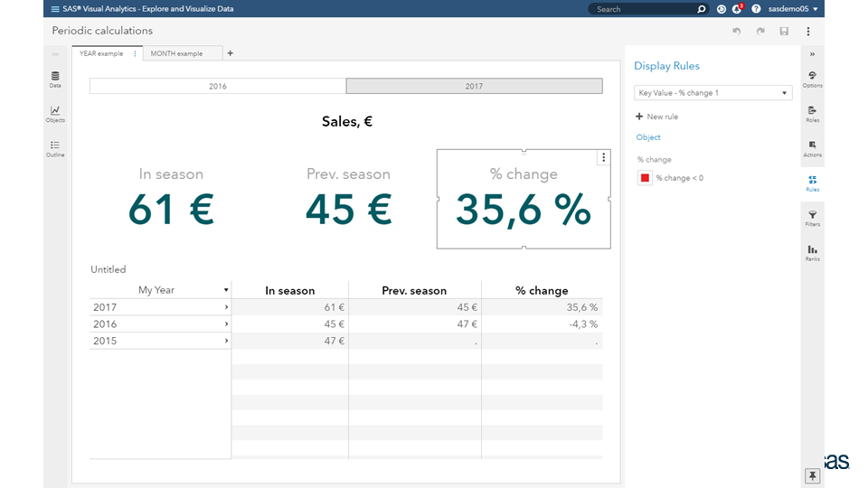Select the 2017 button bar option
This screenshot has width=868, height=488.
coord(474,86)
